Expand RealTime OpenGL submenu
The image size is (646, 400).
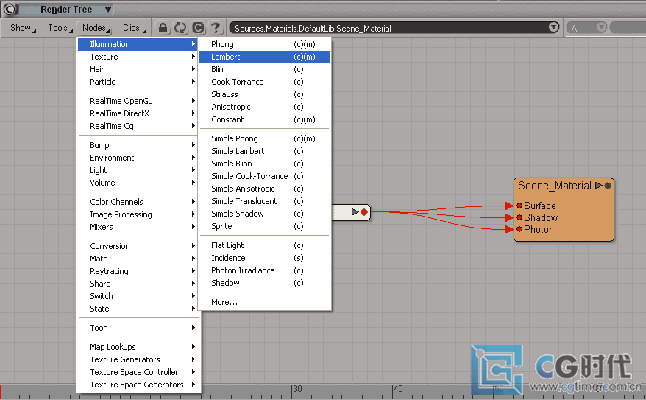point(138,101)
